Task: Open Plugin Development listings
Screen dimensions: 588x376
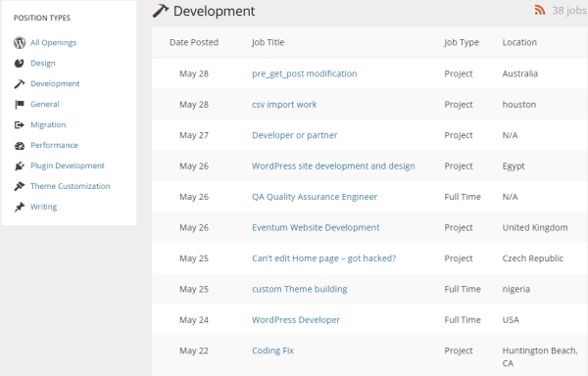Action: tap(68, 165)
